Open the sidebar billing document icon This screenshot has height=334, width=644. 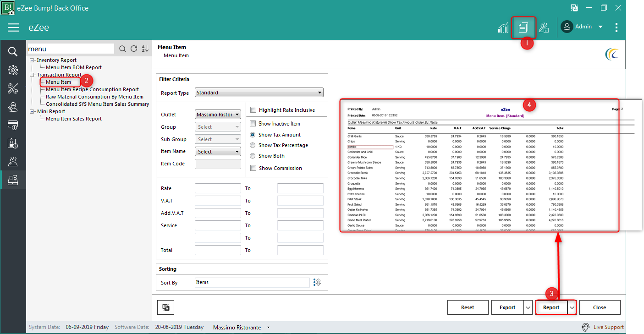click(x=13, y=143)
